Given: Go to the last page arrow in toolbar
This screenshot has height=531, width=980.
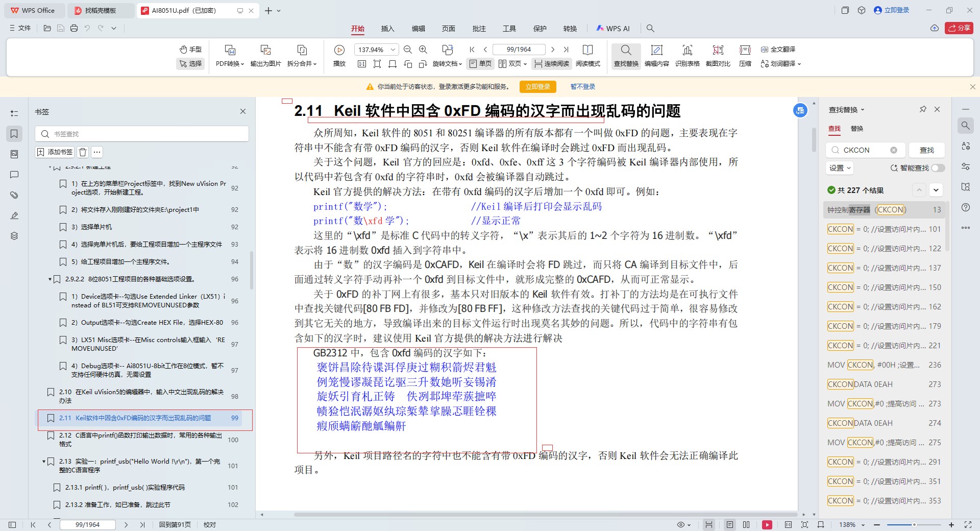Looking at the screenshot, I should click(566, 50).
